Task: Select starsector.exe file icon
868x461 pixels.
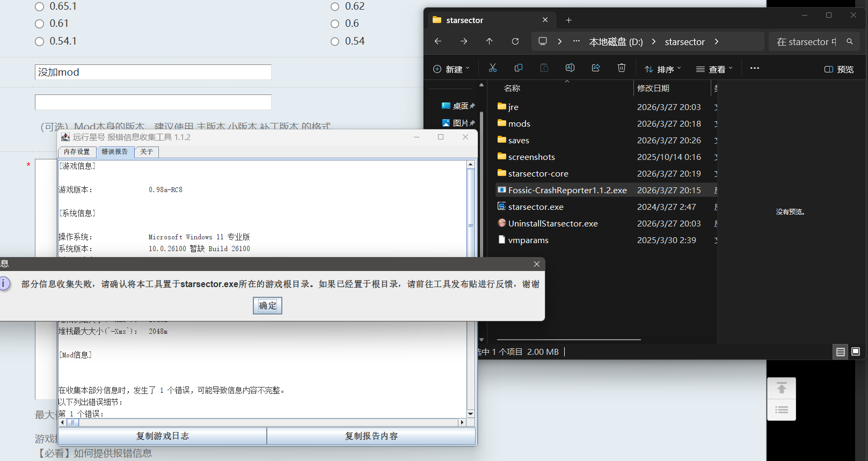Action: click(x=501, y=206)
